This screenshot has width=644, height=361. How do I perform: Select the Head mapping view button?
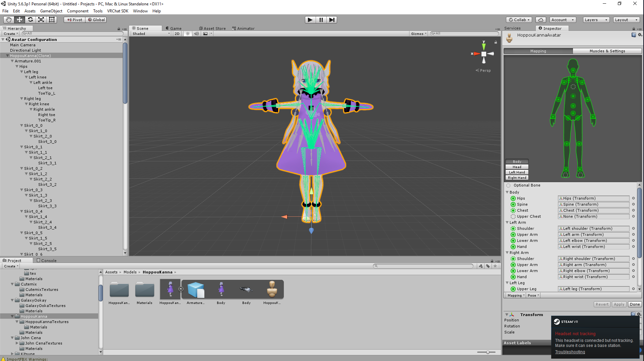pyautogui.click(x=517, y=167)
